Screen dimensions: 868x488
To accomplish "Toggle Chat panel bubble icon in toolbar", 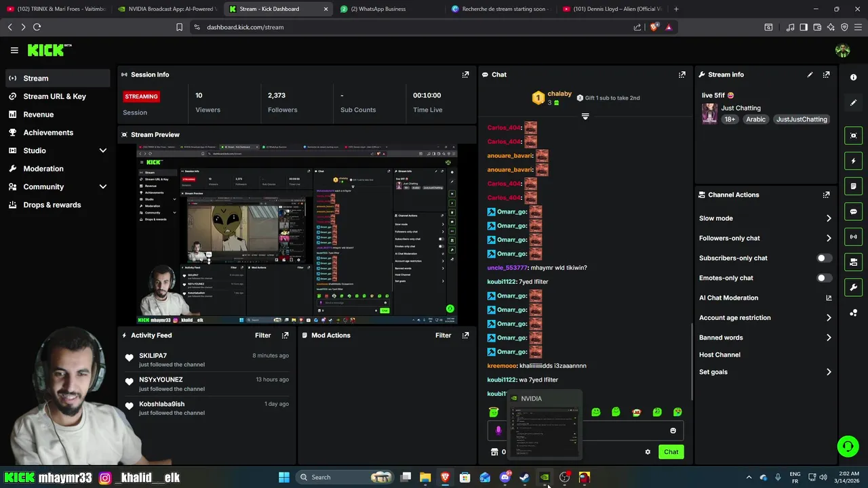I will click(x=854, y=211).
